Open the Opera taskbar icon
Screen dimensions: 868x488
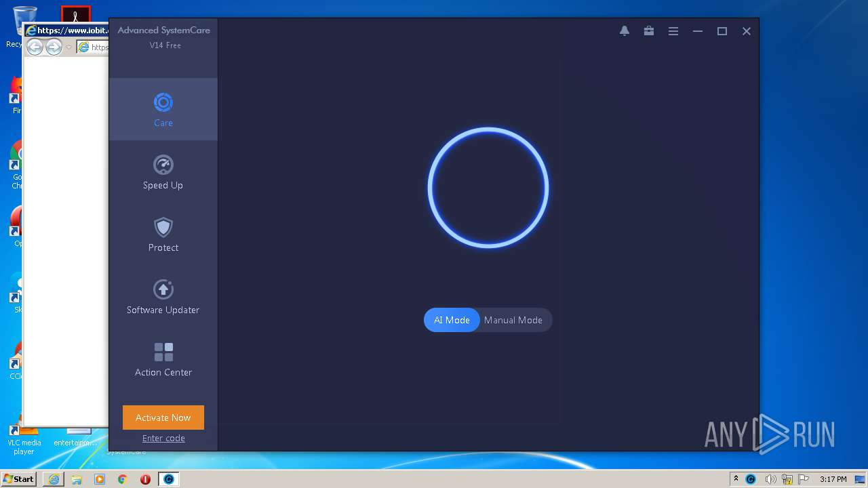click(146, 479)
